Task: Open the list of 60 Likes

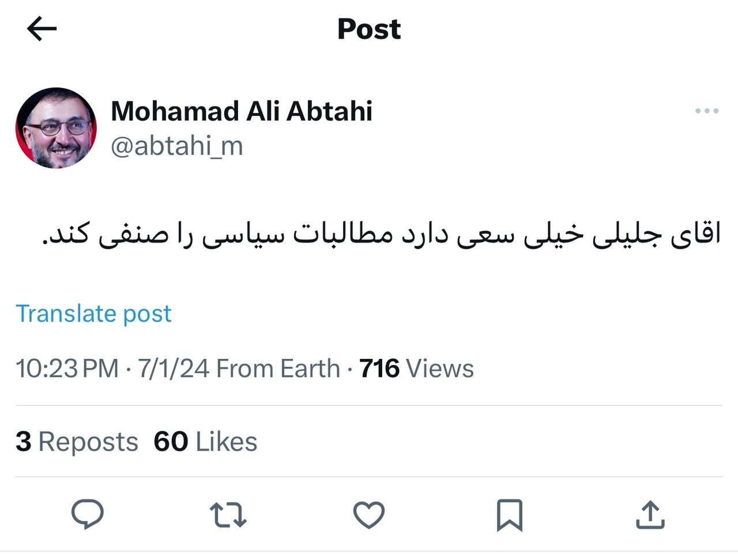Action: pos(205,441)
